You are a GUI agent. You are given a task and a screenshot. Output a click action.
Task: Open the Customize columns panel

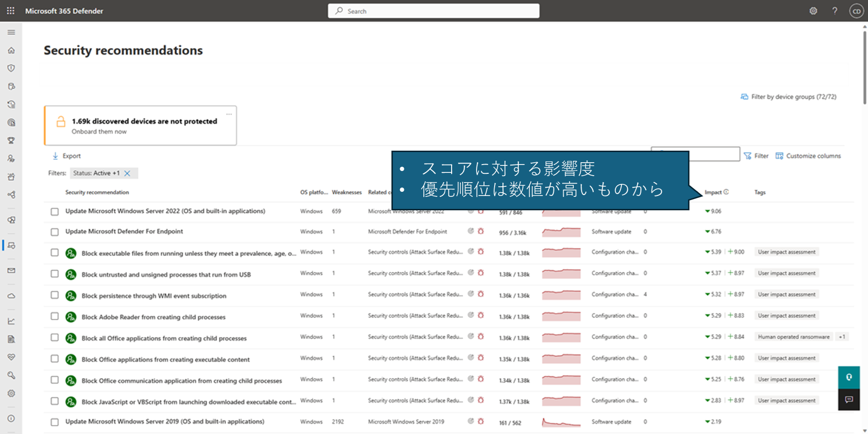pyautogui.click(x=808, y=156)
